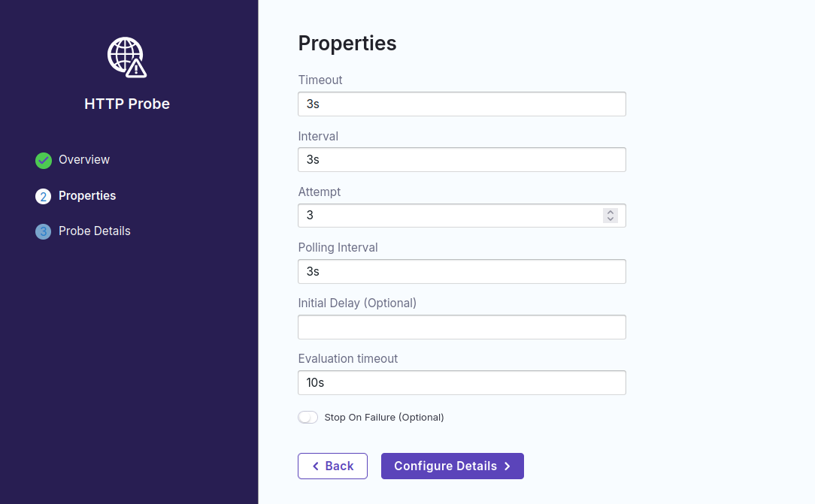The width and height of the screenshot is (815, 504).
Task: Click the green Overview checkmark icon
Action: (44, 160)
